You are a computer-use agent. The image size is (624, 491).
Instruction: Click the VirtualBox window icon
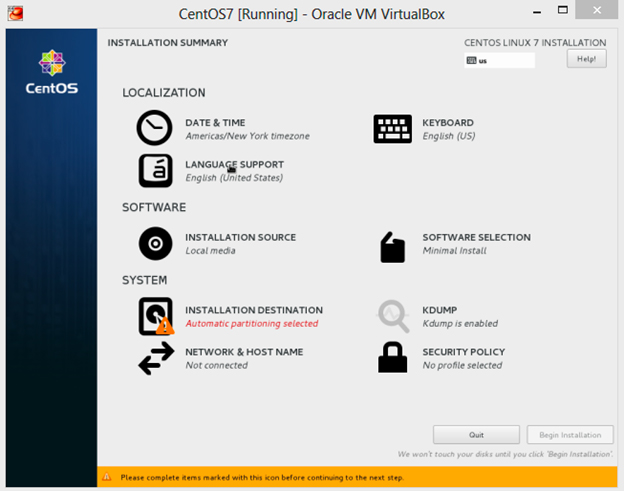(x=15, y=14)
